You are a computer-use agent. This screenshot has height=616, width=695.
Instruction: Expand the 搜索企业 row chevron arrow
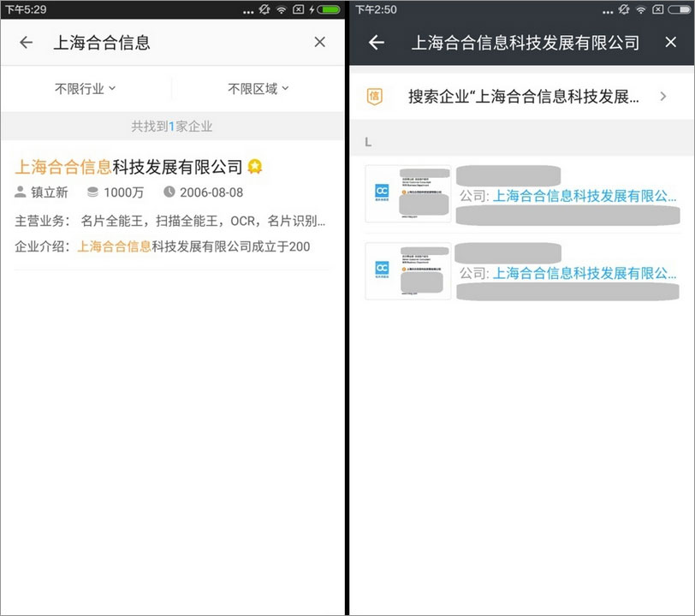(663, 97)
